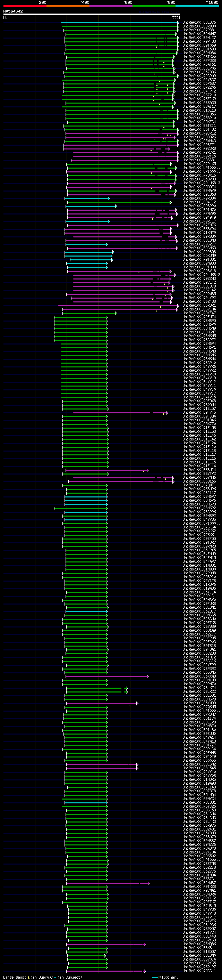Image resolution: width=222 pixels, height=980 pixels.
Task: Click hit label UniRef100_Q8LDM8
Action: tap(199, 241)
